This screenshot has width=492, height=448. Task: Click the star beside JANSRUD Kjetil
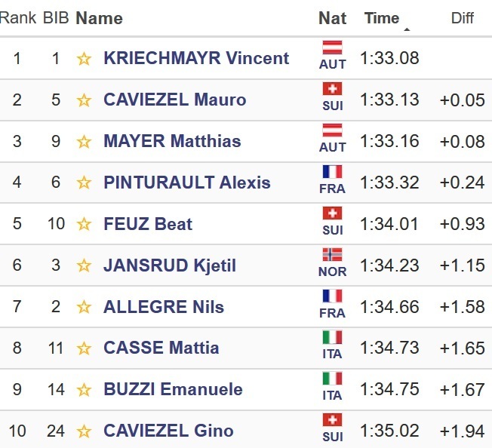point(84,265)
